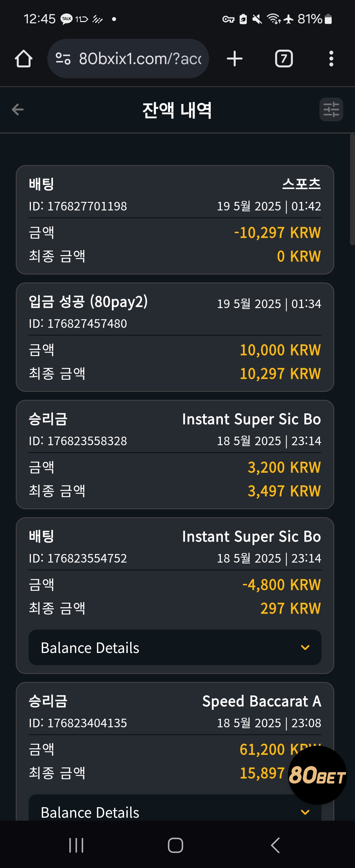
Task: Open tab switcher showing 7 tabs
Action: [284, 59]
